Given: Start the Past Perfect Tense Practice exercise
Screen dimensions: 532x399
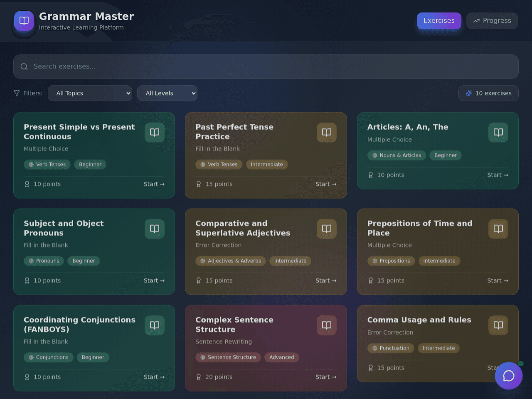Looking at the screenshot, I should click(x=326, y=184).
